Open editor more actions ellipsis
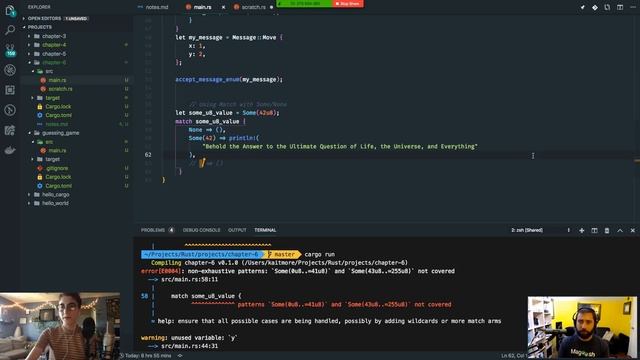This screenshot has width=640, height=360. click(633, 7)
